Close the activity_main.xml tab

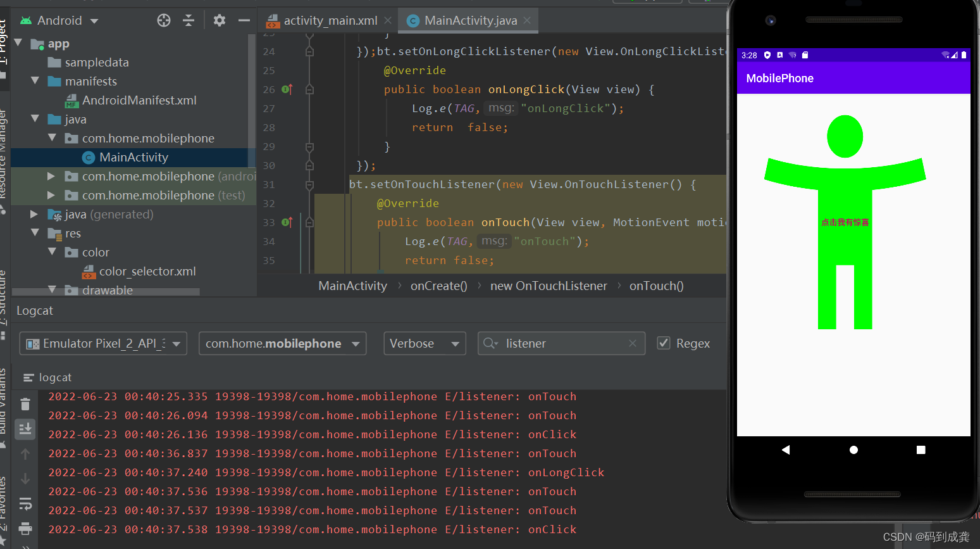(x=388, y=20)
